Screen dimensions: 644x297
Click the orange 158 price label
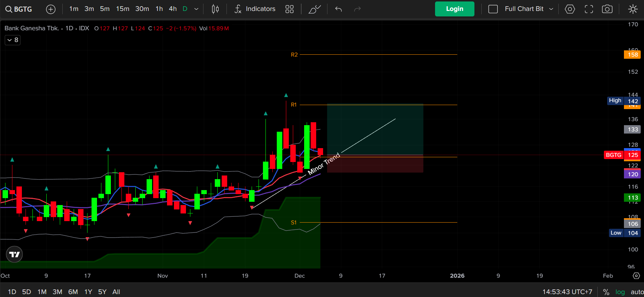coord(632,55)
